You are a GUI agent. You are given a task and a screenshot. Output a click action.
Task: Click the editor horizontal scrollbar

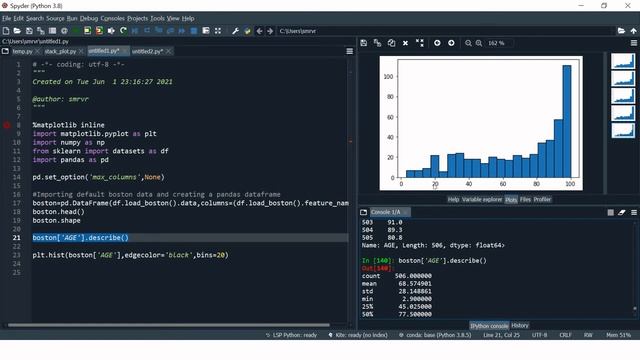[x=169, y=325]
